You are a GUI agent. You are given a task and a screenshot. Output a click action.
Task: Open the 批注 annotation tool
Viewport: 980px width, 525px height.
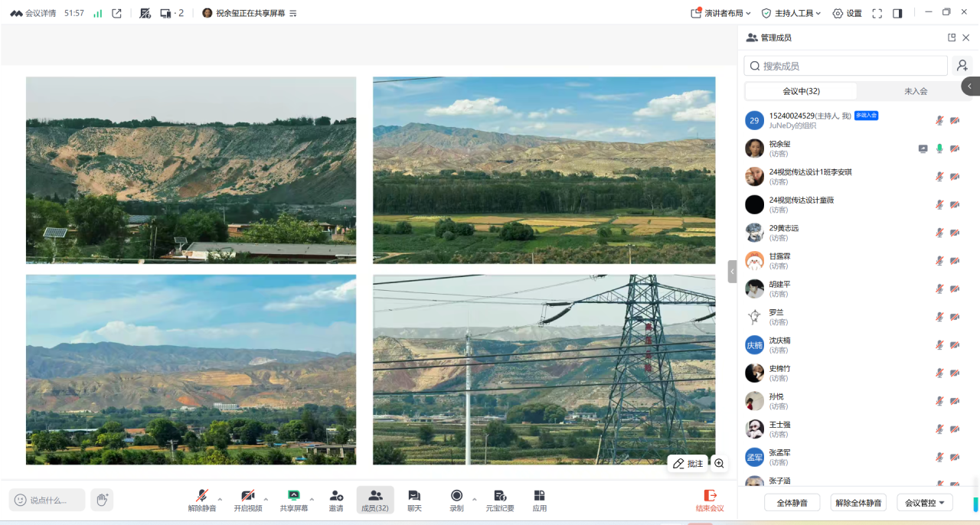688,464
